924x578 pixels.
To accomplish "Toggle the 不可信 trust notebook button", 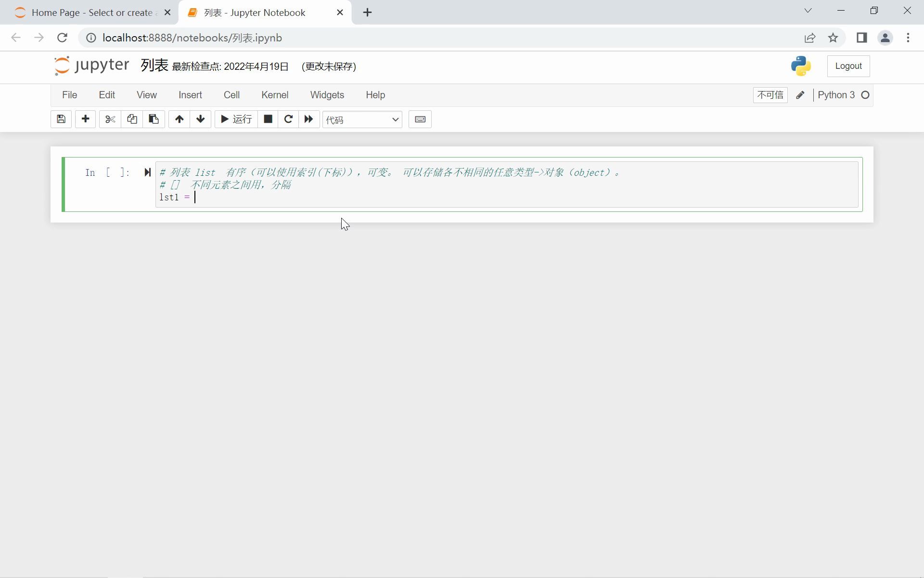I will [x=770, y=95].
